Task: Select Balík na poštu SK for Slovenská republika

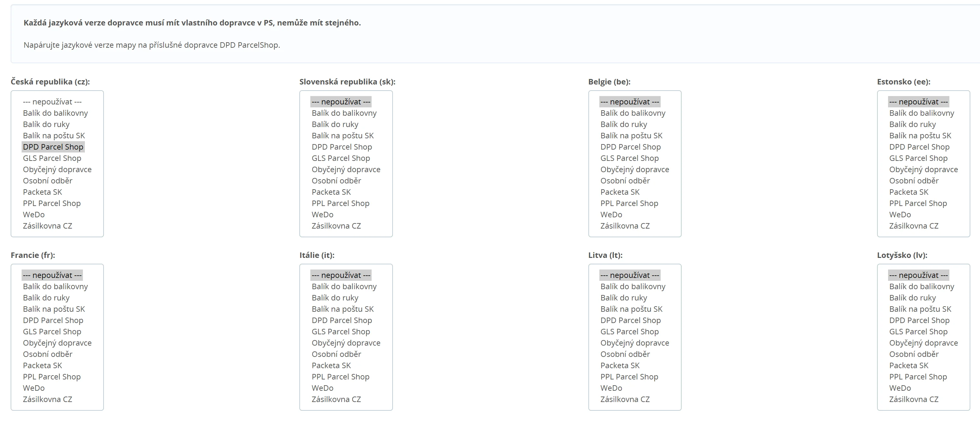Action: click(342, 136)
